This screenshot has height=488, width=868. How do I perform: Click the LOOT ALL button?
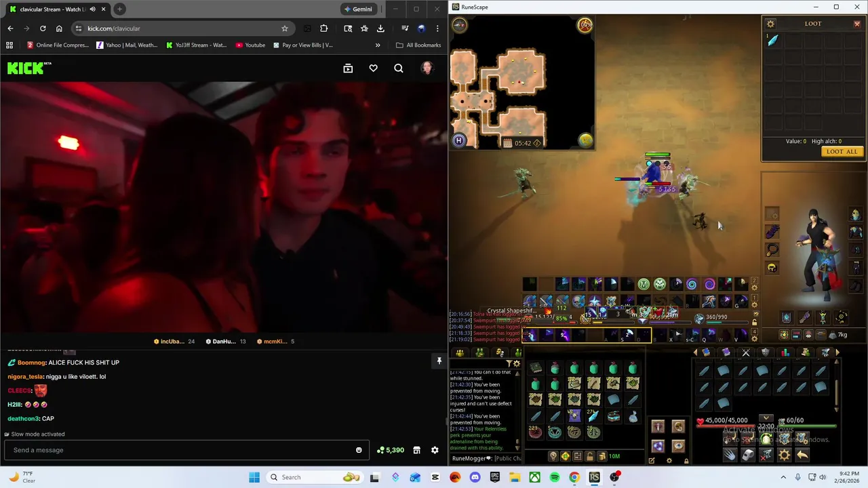tap(842, 151)
